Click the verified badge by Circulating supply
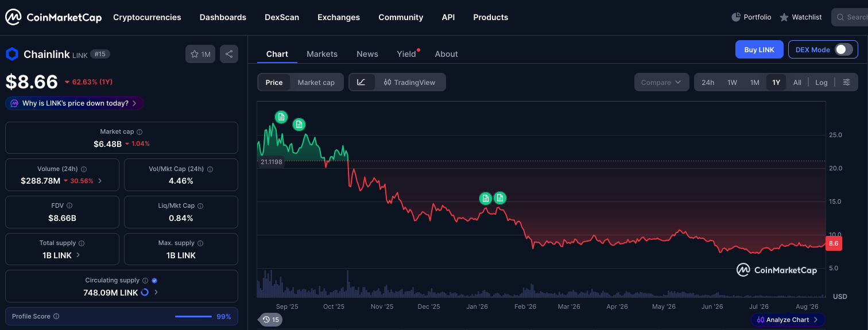 click(154, 281)
